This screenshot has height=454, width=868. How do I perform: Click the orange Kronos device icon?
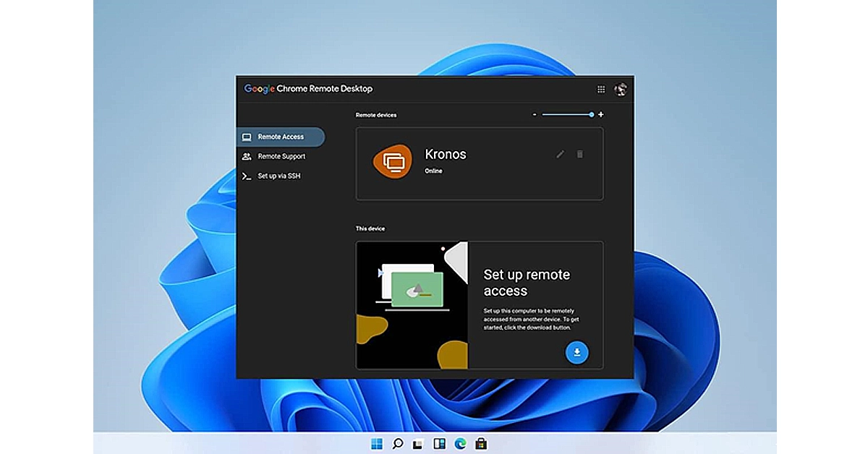pyautogui.click(x=394, y=162)
